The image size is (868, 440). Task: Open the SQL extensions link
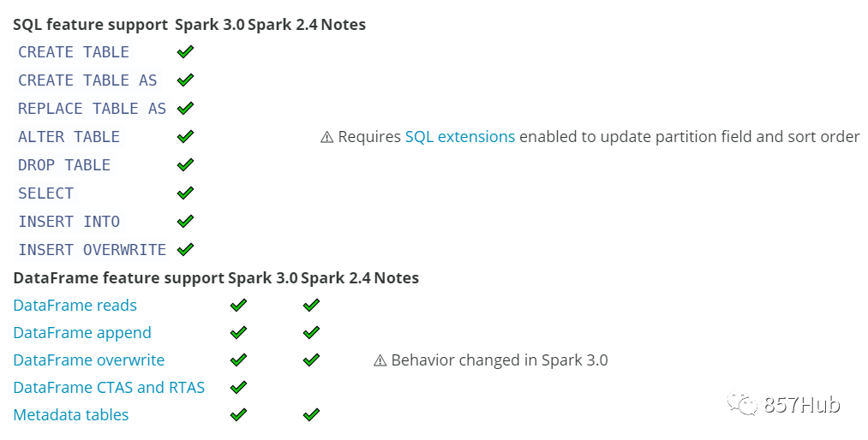pos(460,137)
